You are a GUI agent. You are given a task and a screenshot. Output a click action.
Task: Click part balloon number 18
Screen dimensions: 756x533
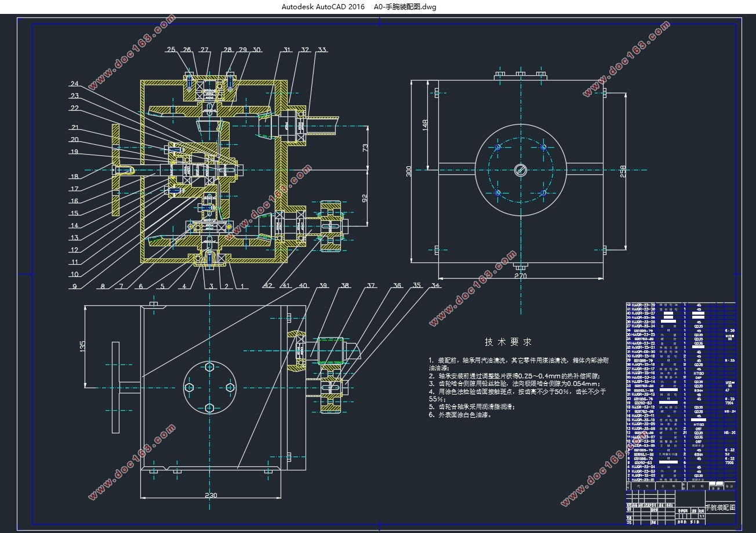[74, 177]
